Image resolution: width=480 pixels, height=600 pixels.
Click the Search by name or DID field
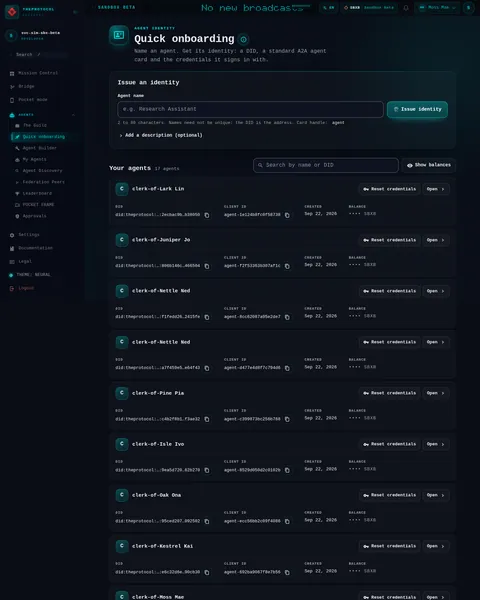tap(326, 165)
